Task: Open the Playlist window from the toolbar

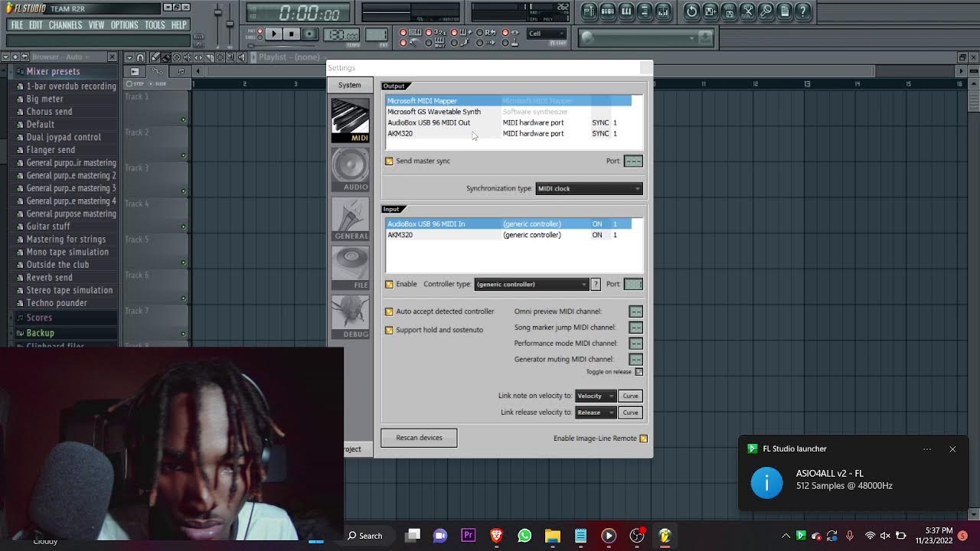Action: (590, 11)
